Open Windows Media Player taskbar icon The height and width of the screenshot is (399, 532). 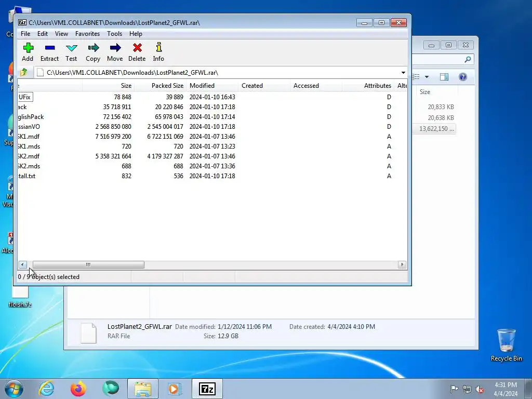[175, 389]
